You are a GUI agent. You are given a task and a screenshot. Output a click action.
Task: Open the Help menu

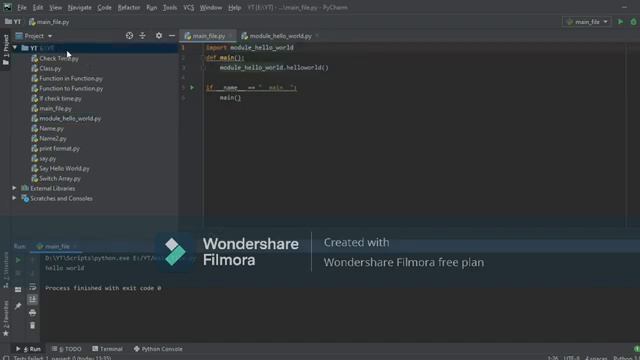(234, 7)
